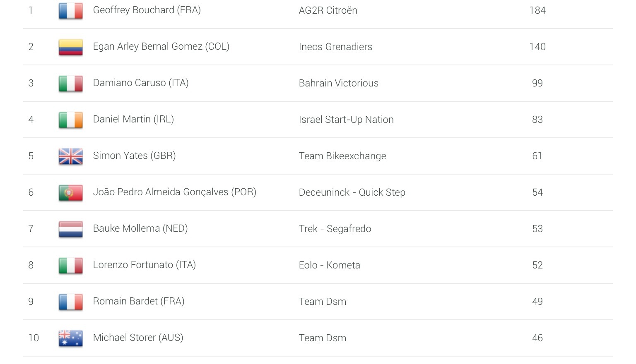Select João Pedro Almeida Gonçalves name

pos(174,192)
